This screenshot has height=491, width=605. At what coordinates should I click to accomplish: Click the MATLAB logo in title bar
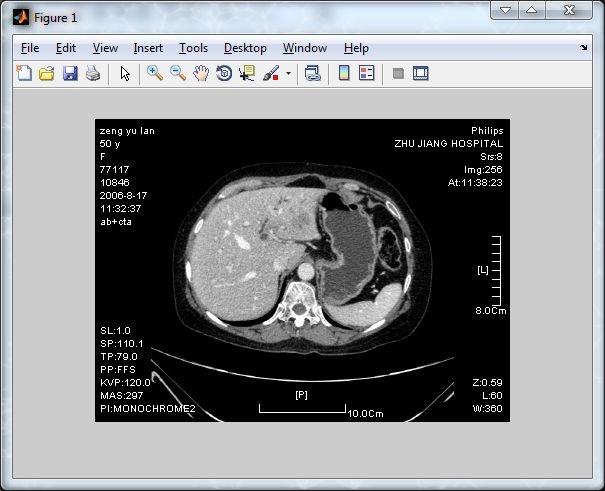click(21, 18)
